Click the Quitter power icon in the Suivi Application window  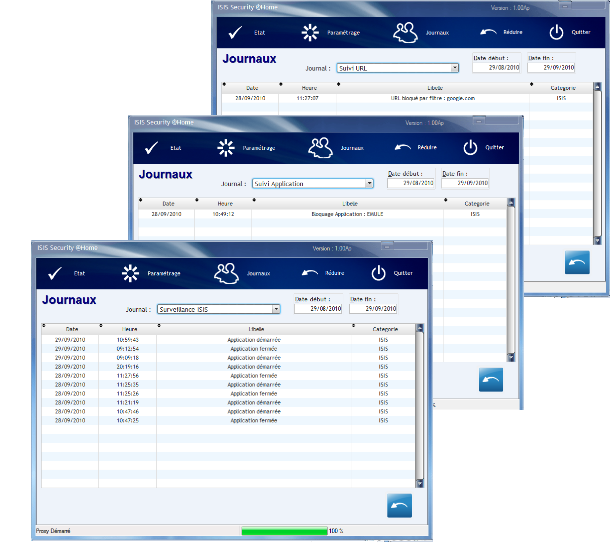pyautogui.click(x=470, y=147)
